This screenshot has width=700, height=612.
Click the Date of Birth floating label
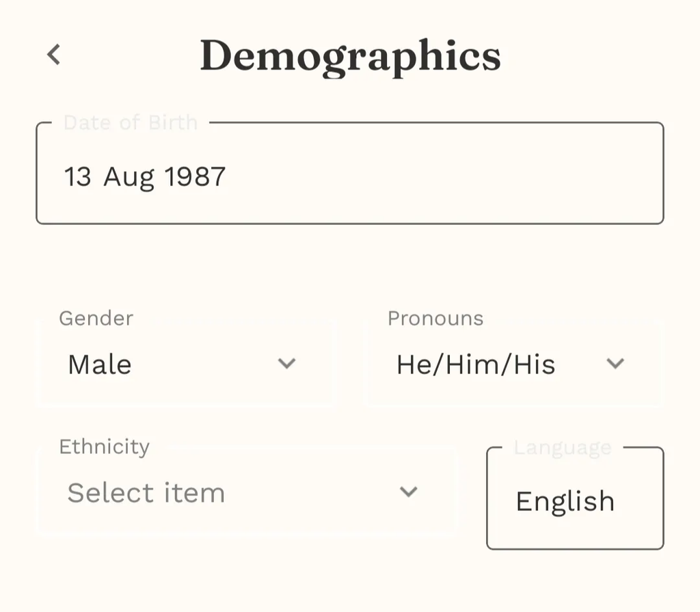tap(131, 123)
